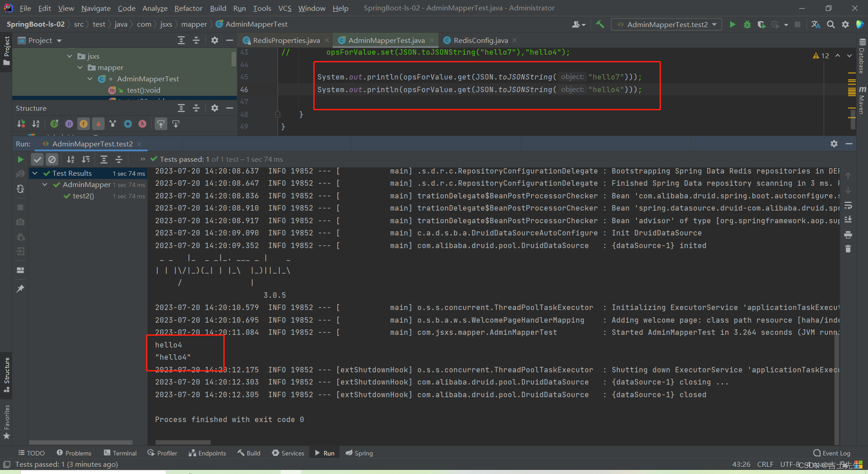Click the print icon beside console output
Viewport: 868px width, 474px height.
848,235
